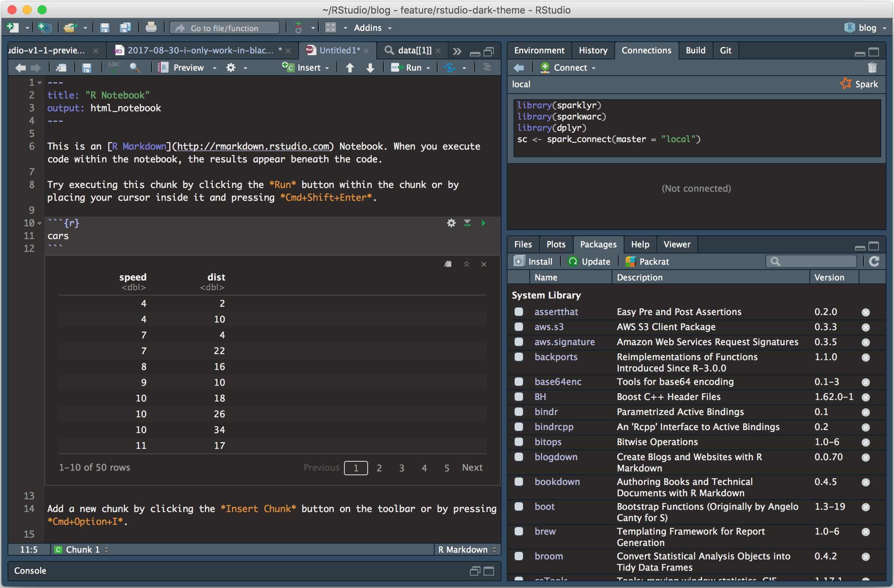Image resolution: width=894 pixels, height=588 pixels.
Task: Click the Print icon in the main toolbar
Action: coord(151,27)
